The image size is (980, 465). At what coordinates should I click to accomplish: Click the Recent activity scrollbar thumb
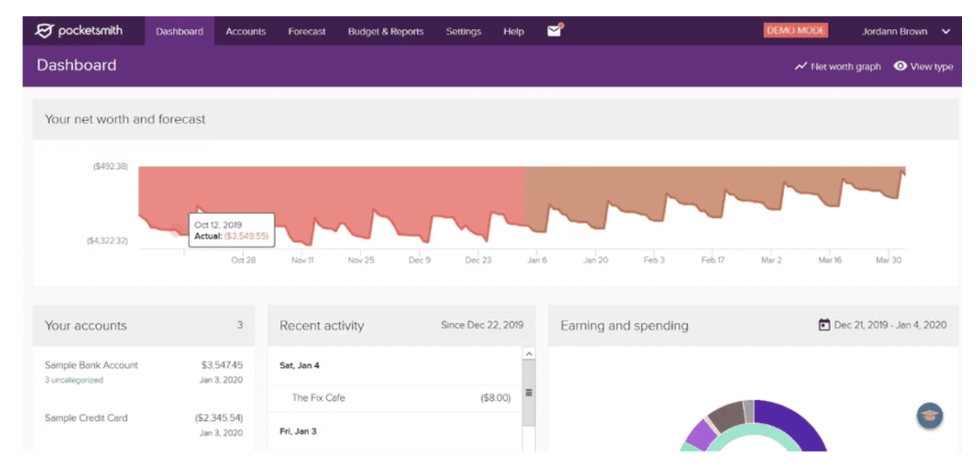tap(529, 393)
